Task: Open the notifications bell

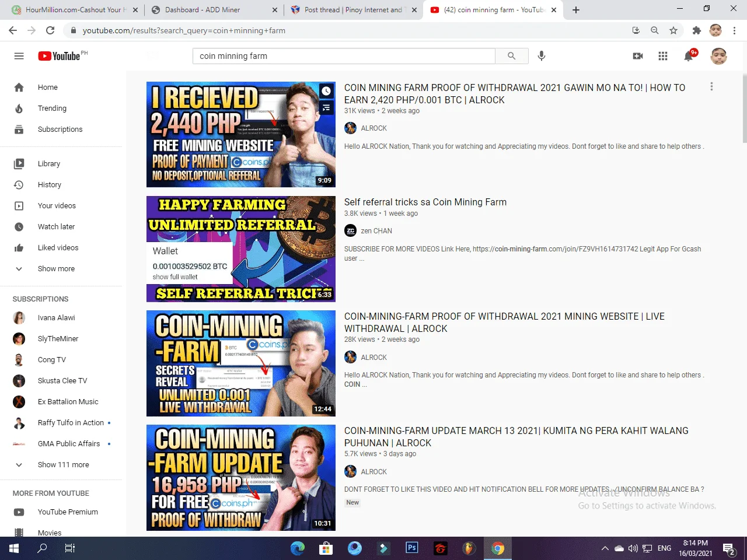Action: pyautogui.click(x=689, y=56)
